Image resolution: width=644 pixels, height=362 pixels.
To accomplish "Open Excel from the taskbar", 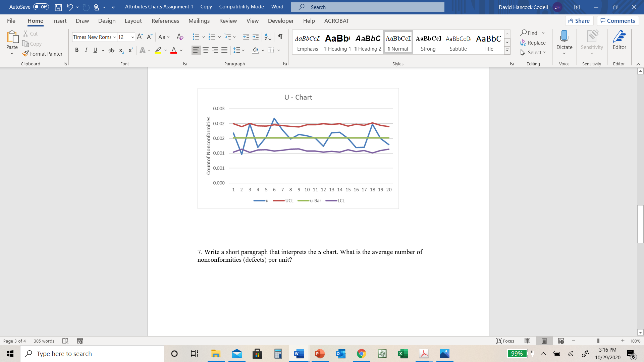I will [x=403, y=354].
